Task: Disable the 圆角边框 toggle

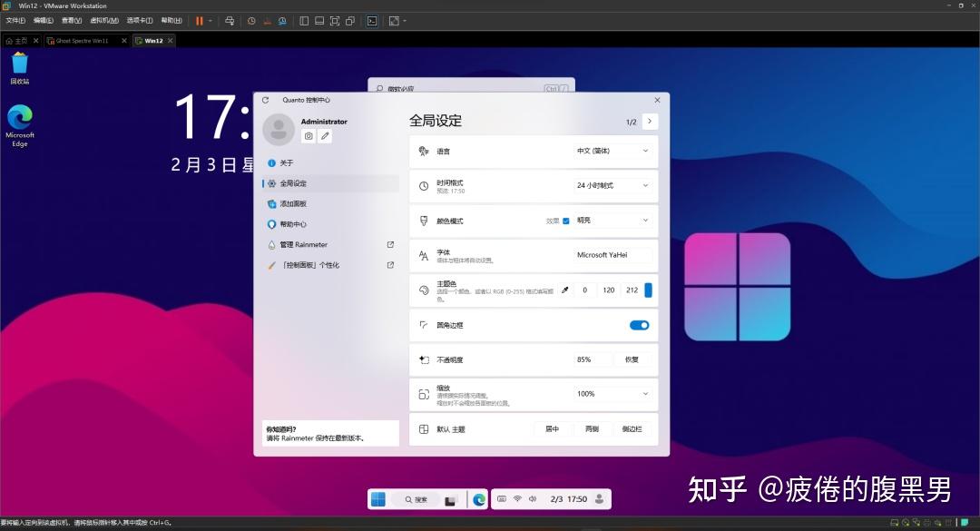Action: (x=639, y=324)
